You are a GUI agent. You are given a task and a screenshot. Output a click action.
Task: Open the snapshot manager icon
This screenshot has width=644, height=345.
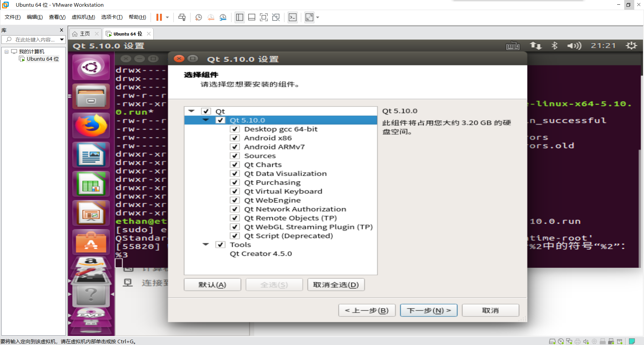tap(223, 17)
